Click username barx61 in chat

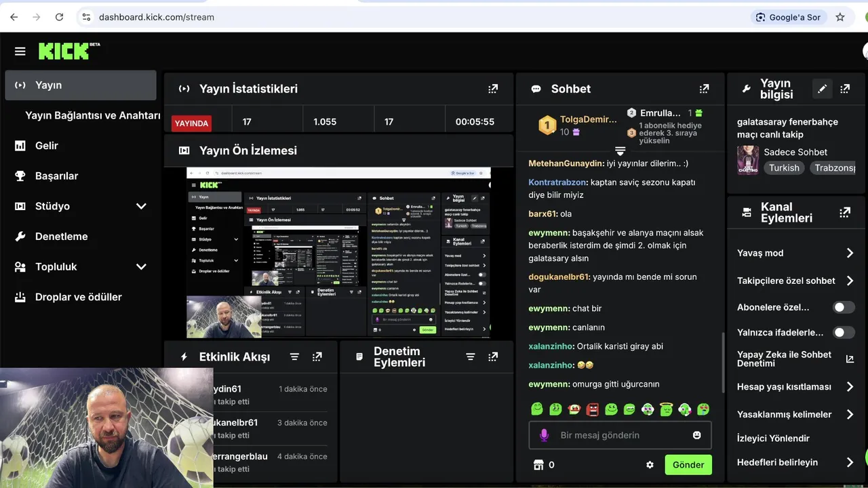[x=542, y=213]
